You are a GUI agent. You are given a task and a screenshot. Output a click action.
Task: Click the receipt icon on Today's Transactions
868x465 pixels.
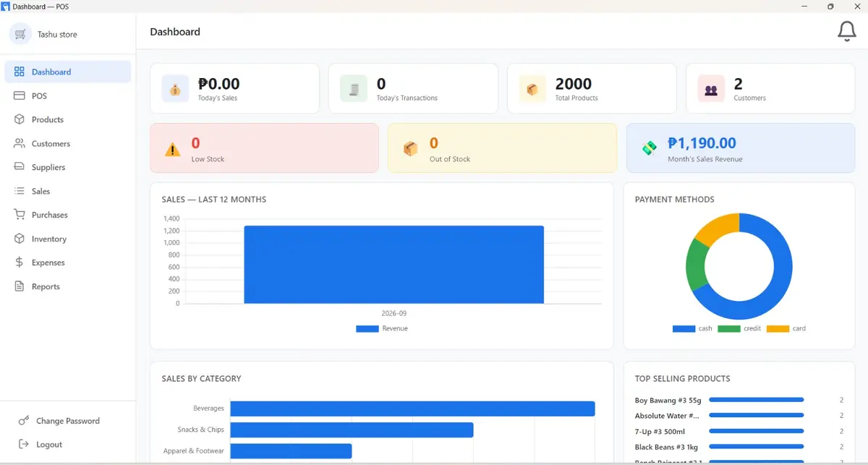(354, 89)
